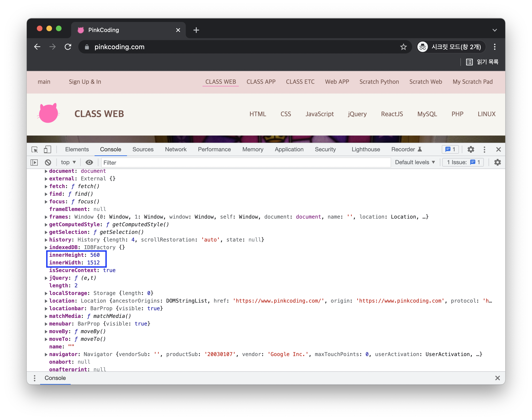Go to the ReactJS class link
This screenshot has width=532, height=420.
tap(392, 114)
